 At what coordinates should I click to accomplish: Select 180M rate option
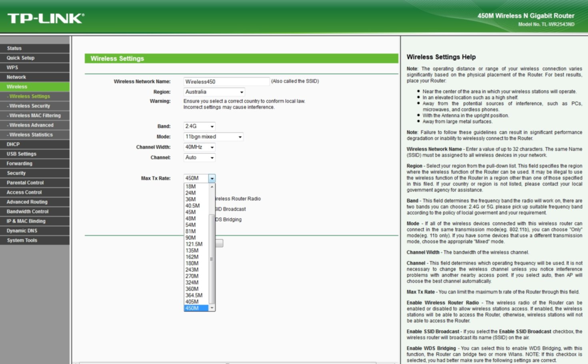(196, 263)
